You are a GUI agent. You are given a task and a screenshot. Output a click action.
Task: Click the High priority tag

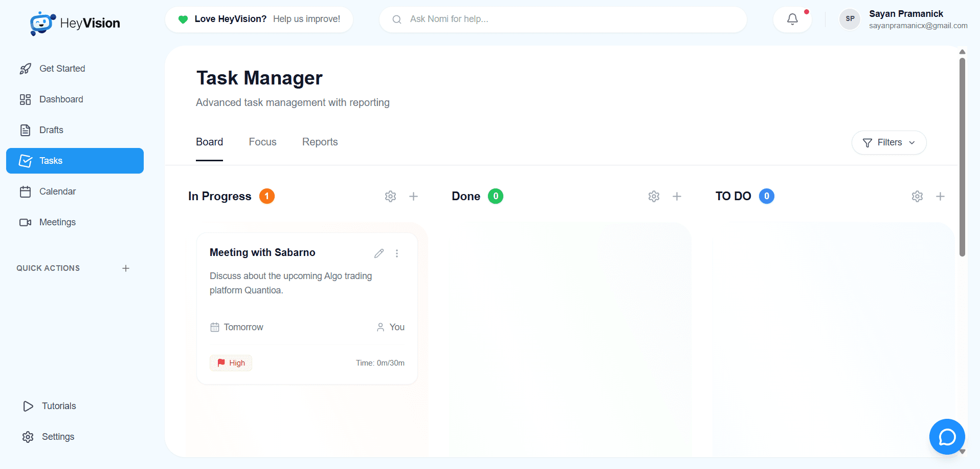coord(231,363)
